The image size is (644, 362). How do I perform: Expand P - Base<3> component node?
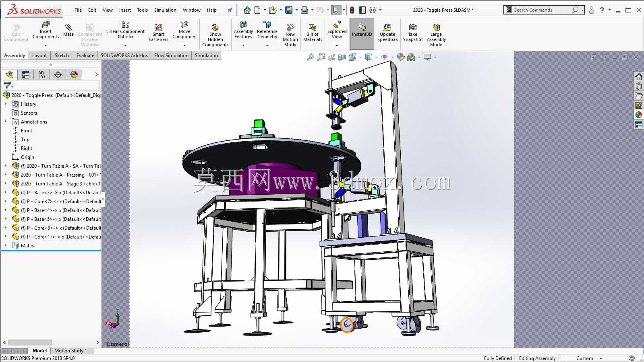(6, 192)
